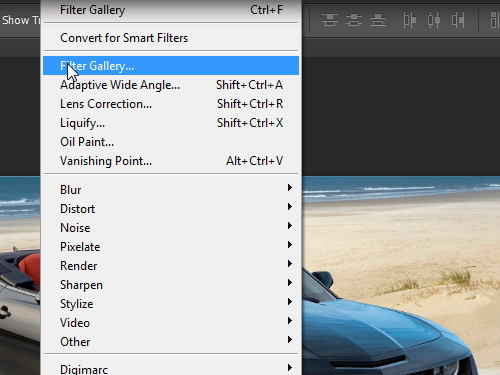This screenshot has height=375, width=500.
Task: Click Align right edges icon
Action: coord(458,20)
